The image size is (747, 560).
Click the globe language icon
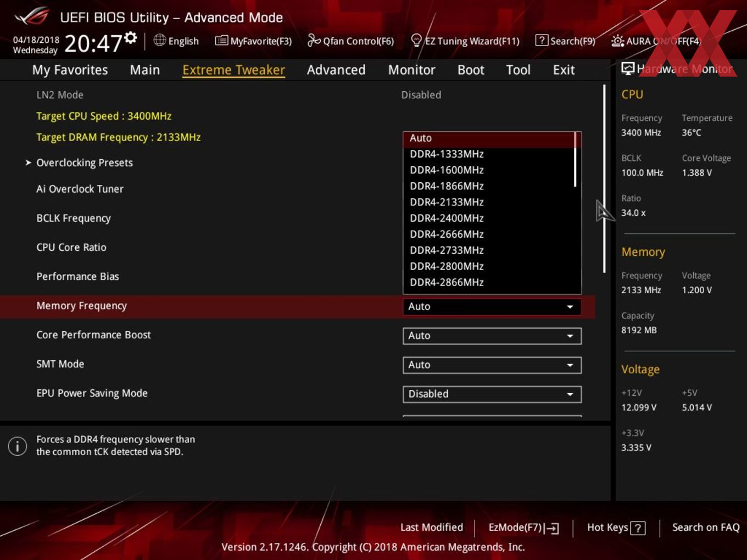[159, 40]
